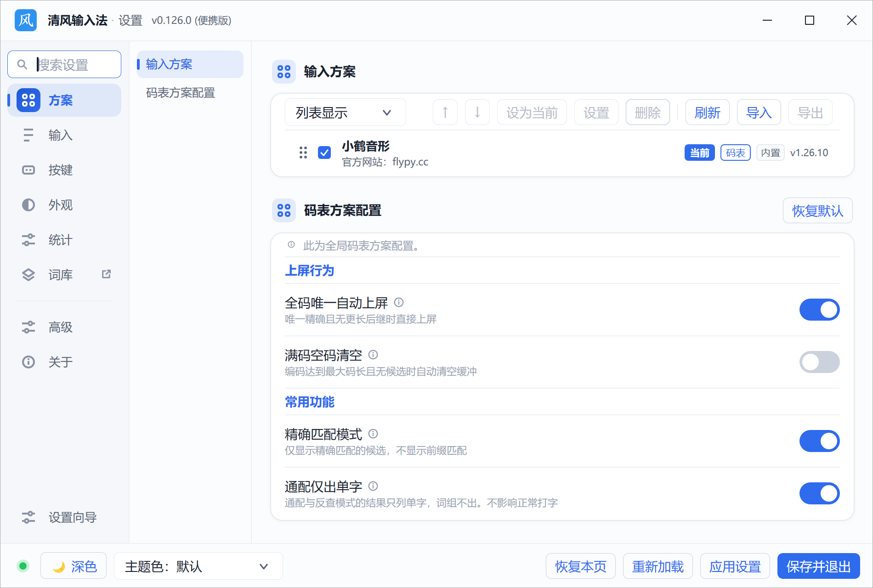Click 恢复默认 for 码表方案配置
This screenshot has height=588, width=873.
818,210
